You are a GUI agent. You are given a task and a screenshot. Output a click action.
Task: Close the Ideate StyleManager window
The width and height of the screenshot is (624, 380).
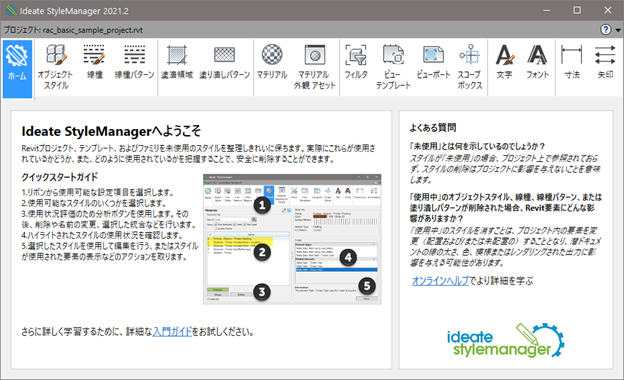[608, 10]
